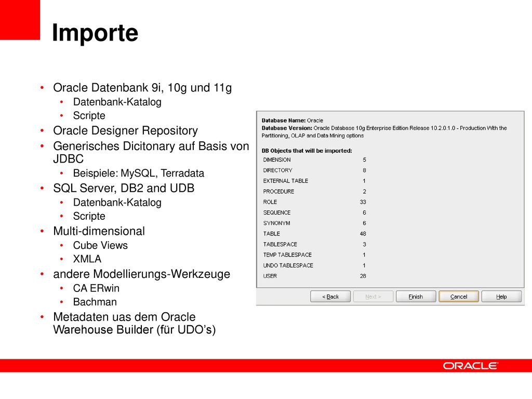
Task: Click the Oracle logo in the footer
Action: click(470, 366)
